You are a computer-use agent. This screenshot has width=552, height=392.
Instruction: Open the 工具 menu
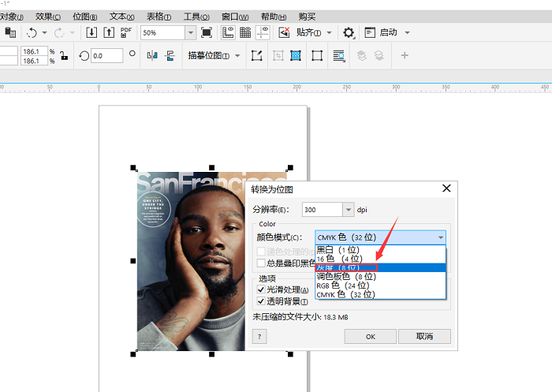point(196,17)
